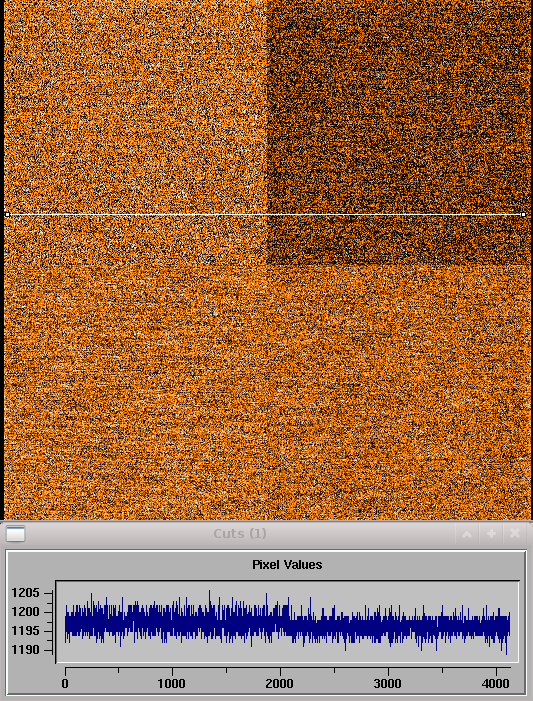Viewport: 533px width, 701px height.
Task: Close the Cuts (1) window
Action: point(515,533)
